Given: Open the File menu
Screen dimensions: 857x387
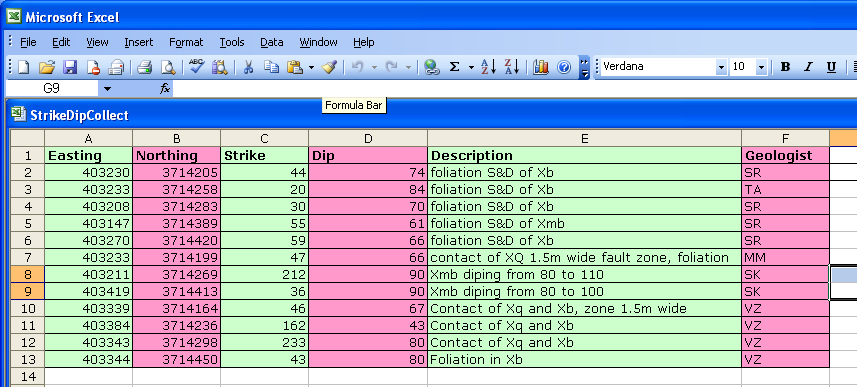Looking at the screenshot, I should click(28, 42).
